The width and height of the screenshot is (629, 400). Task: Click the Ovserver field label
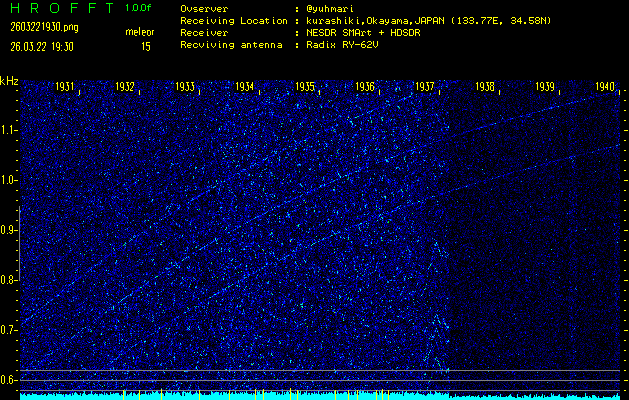pos(204,9)
